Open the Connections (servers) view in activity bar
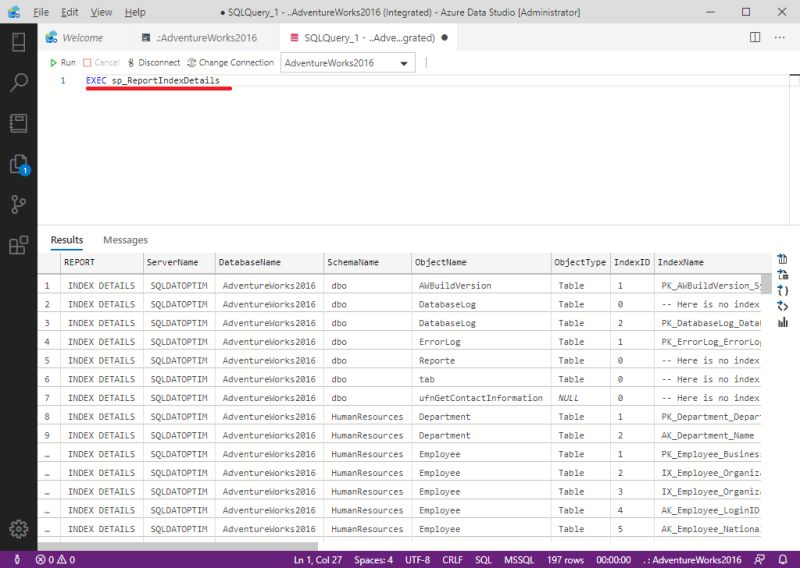The width and height of the screenshot is (800, 568). point(18,42)
